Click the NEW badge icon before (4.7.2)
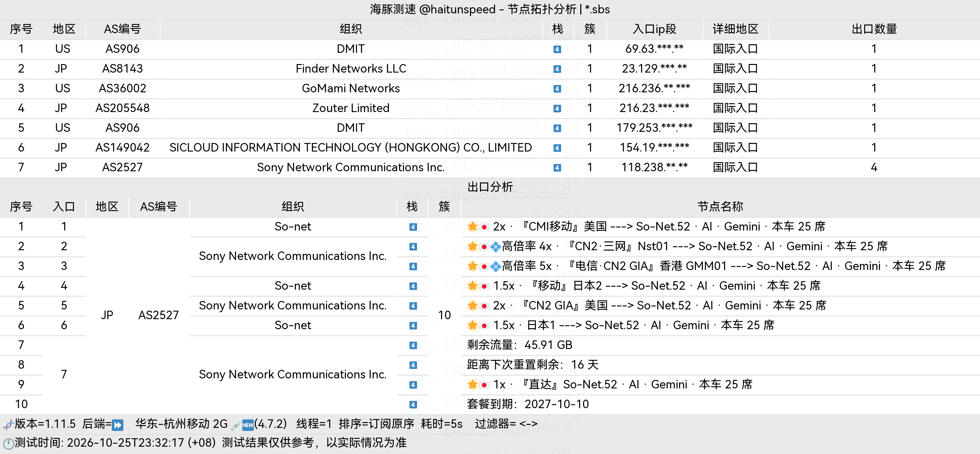The image size is (980, 454). coord(248,425)
